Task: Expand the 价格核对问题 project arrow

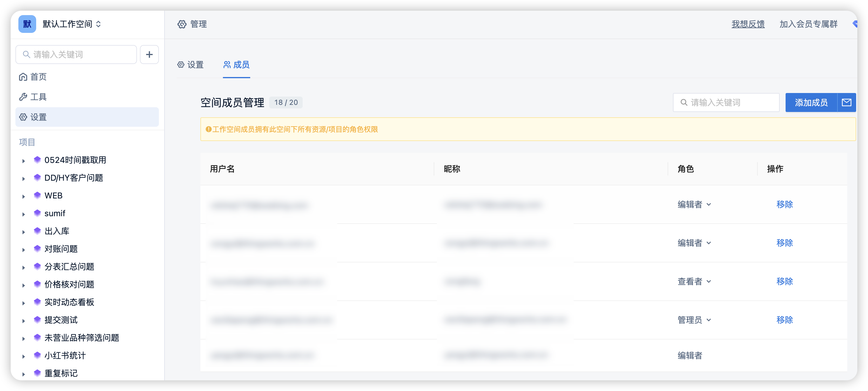Action: (x=24, y=285)
